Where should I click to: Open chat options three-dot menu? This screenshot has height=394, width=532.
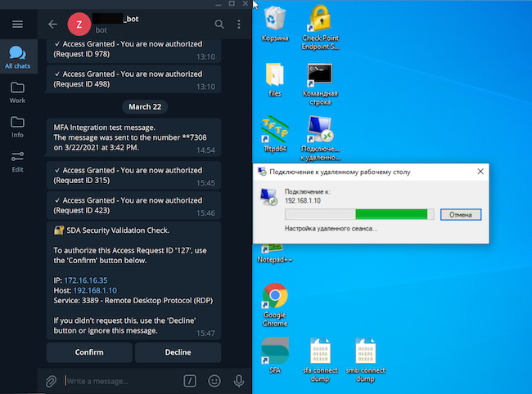click(239, 24)
